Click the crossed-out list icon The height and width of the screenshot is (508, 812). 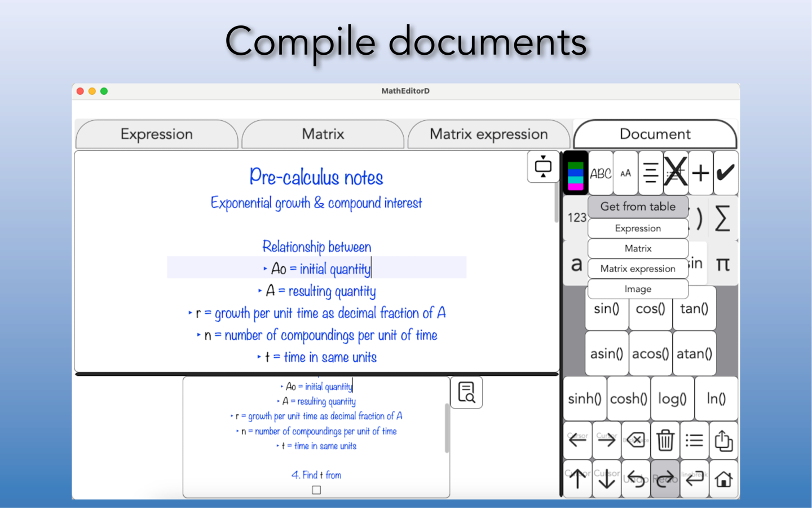click(675, 173)
